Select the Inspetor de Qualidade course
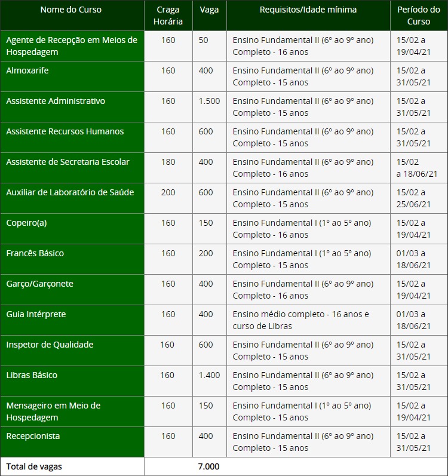Viewport: 448px width, 476px height. tap(50, 345)
